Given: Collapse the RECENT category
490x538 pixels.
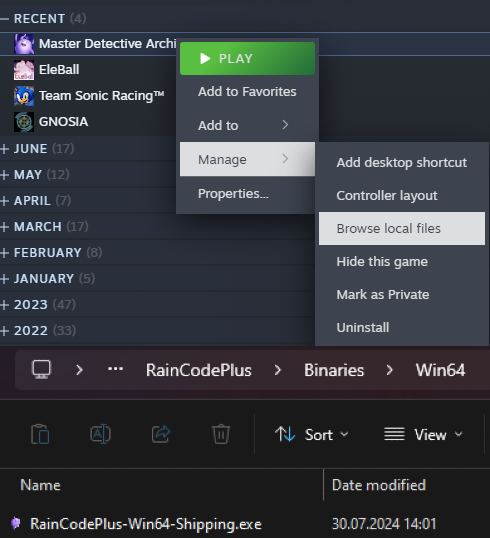Looking at the screenshot, I should coord(4,19).
